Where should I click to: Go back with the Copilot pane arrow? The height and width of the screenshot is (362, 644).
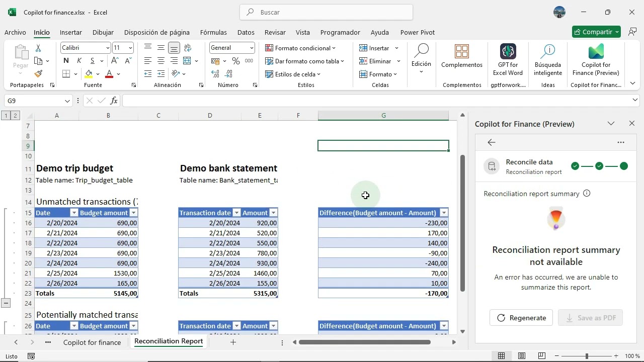[x=492, y=142]
